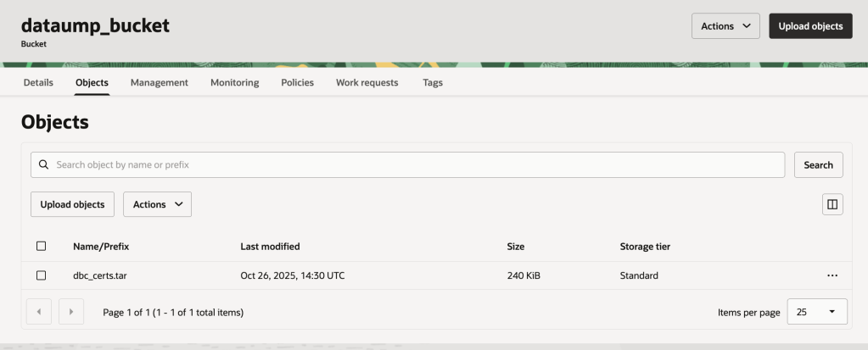Tick the select-all checkbox in header
The image size is (868, 350).
point(41,247)
